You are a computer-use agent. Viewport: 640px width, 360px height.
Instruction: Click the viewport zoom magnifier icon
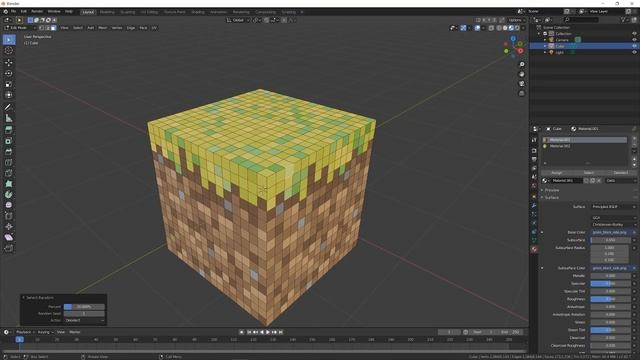522,64
